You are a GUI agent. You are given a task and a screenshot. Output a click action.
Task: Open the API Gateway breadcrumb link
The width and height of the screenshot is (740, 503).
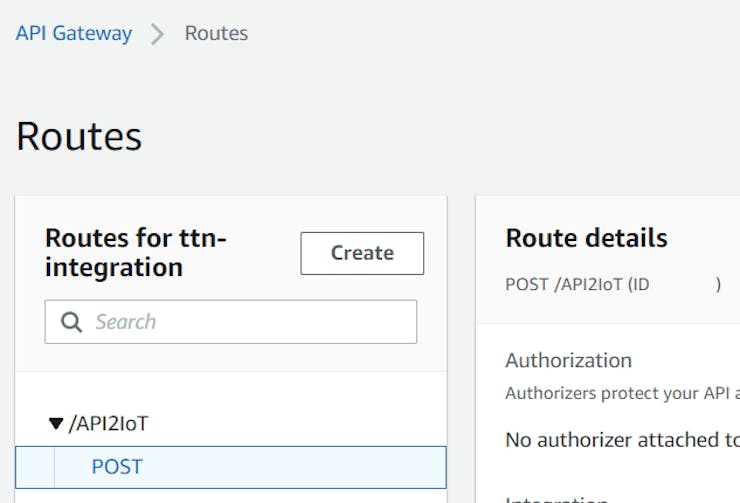click(x=73, y=33)
